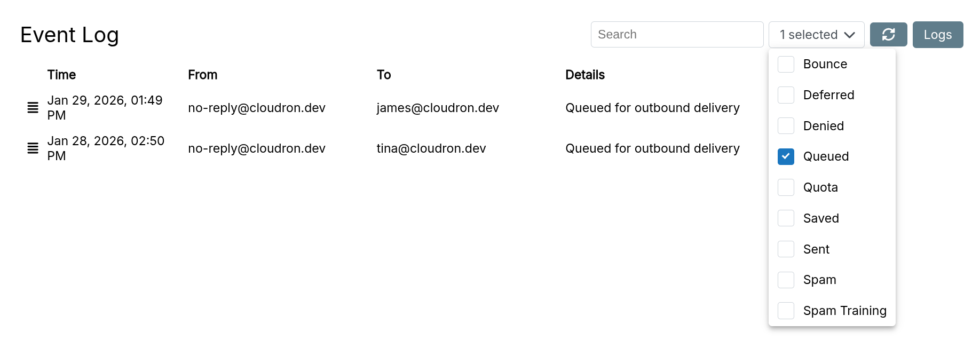This screenshot has width=980, height=355.
Task: Check the Spam filter option
Action: pos(786,280)
